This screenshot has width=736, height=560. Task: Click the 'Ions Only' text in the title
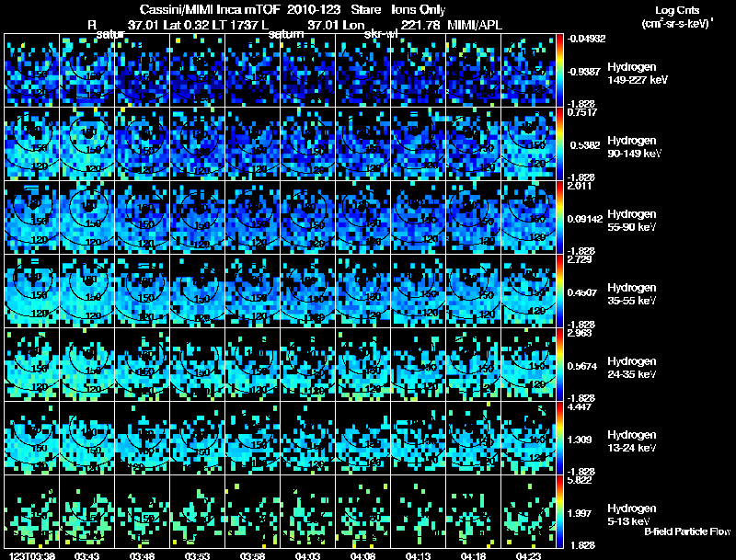pos(419,9)
